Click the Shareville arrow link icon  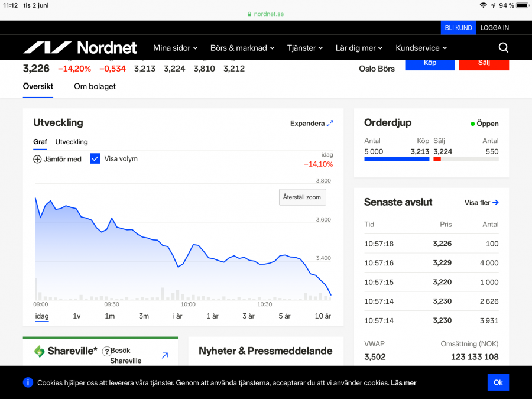pyautogui.click(x=164, y=355)
